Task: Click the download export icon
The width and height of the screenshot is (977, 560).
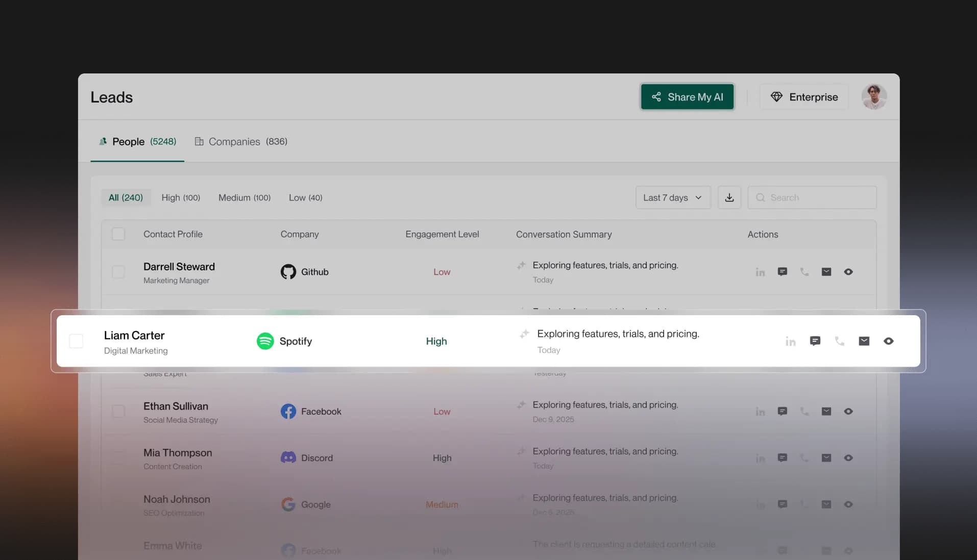Action: coord(729,197)
